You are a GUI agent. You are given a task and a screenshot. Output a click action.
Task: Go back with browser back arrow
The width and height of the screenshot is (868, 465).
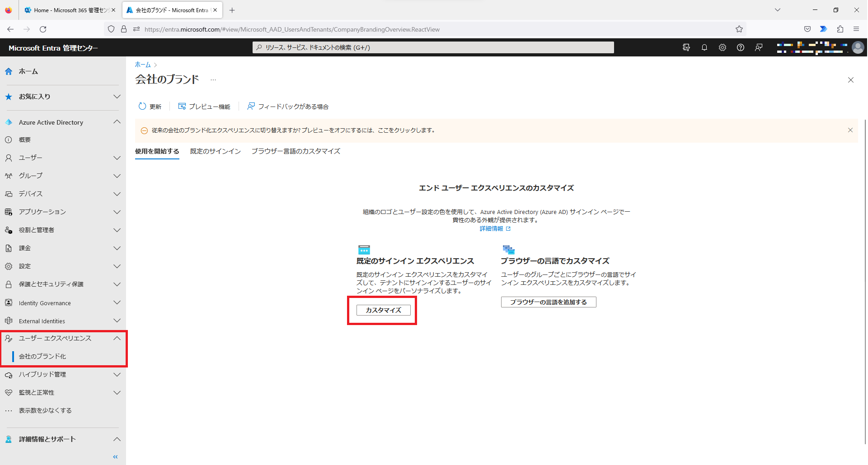pyautogui.click(x=10, y=29)
